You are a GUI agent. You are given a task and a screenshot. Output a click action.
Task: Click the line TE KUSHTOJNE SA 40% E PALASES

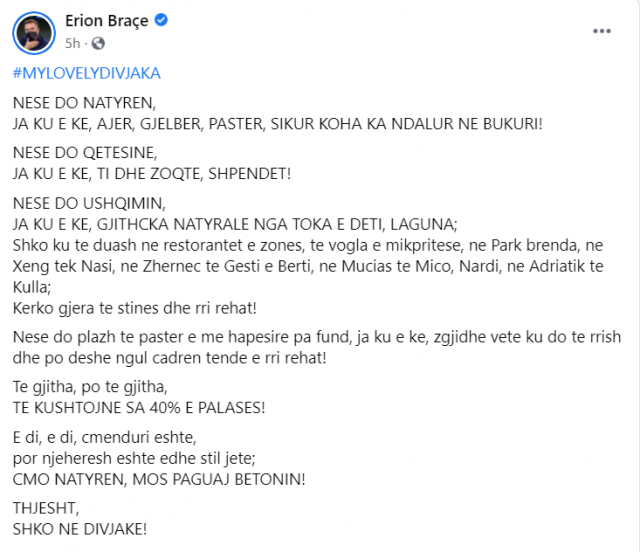click(139, 408)
